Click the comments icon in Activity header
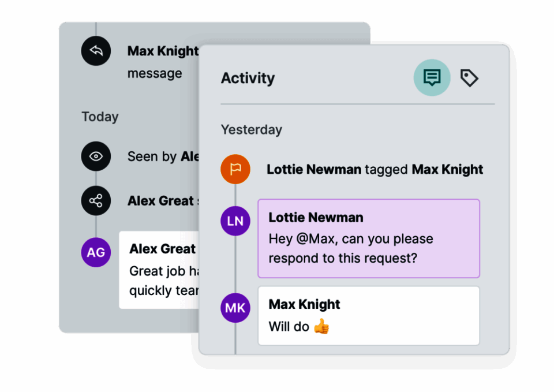This screenshot has width=554, height=392. [432, 77]
